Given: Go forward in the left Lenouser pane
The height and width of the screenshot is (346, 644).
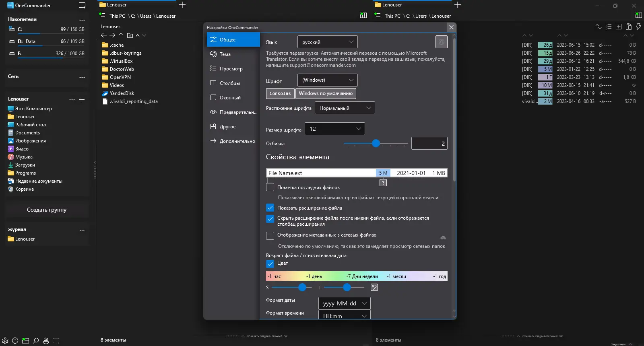Looking at the screenshot, I should click(x=112, y=35).
